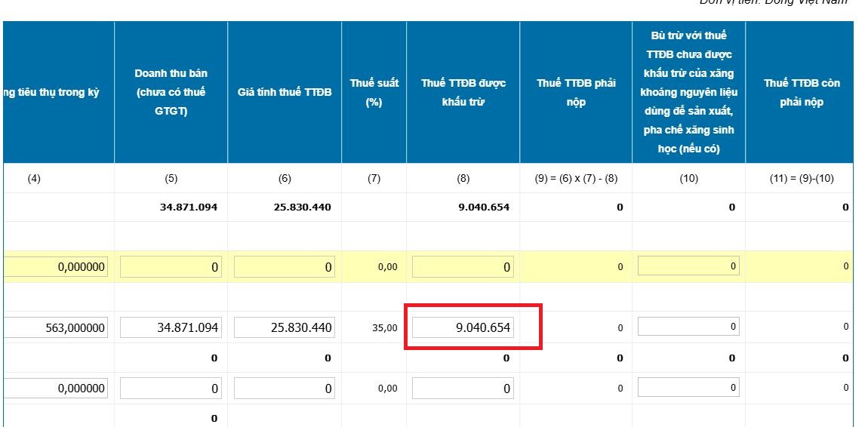This screenshot has width=868, height=427.
Task: Edit Doanh thu bán input in yellow row
Action: [171, 266]
